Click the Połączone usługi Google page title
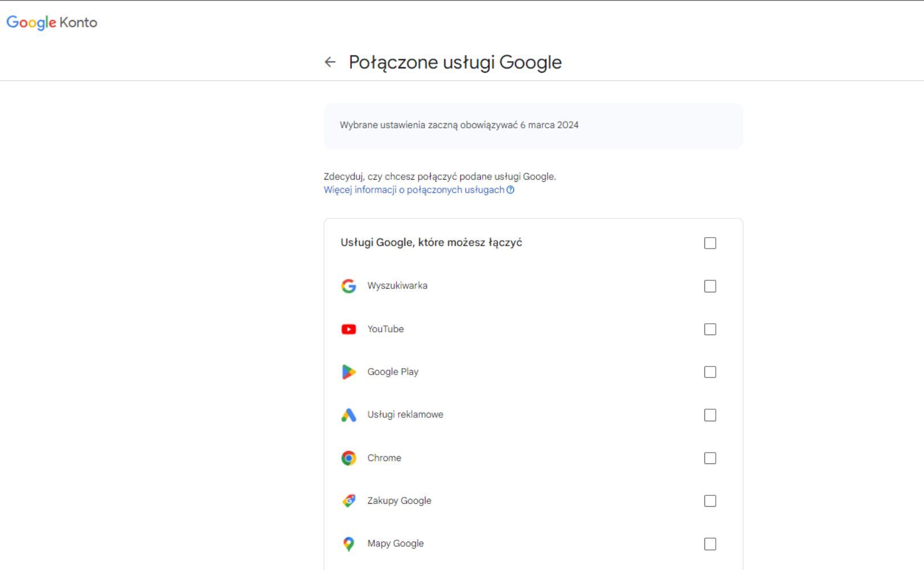The width and height of the screenshot is (924, 570). [x=455, y=62]
